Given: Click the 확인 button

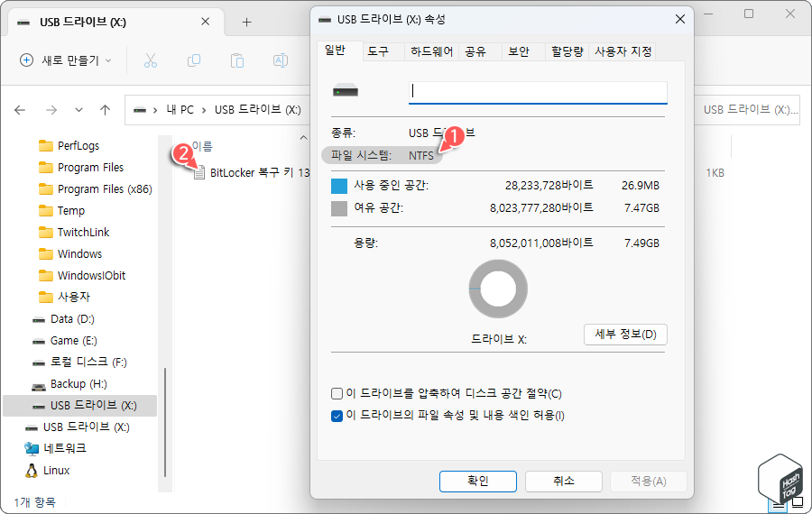Looking at the screenshot, I should pyautogui.click(x=477, y=482).
